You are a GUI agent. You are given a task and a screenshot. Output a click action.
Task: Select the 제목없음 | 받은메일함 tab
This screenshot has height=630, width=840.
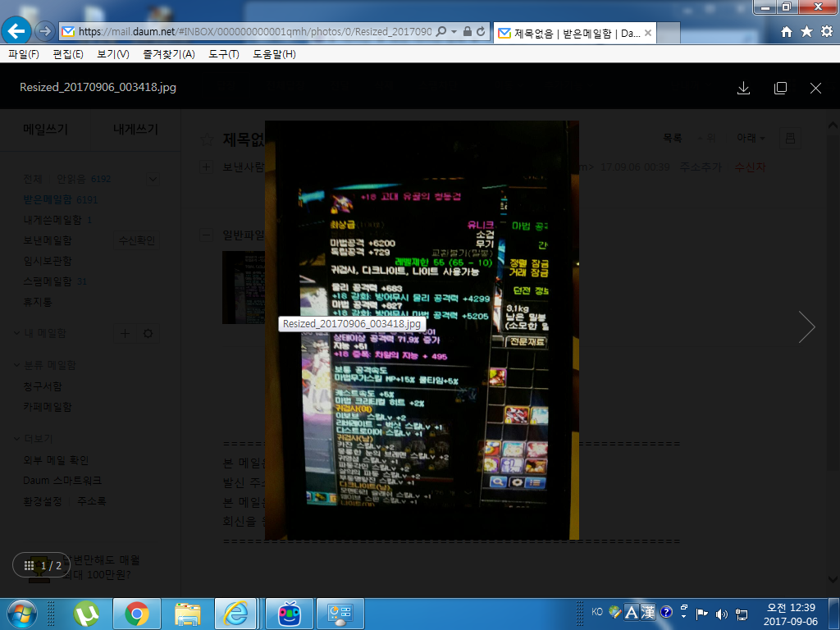tap(573, 33)
